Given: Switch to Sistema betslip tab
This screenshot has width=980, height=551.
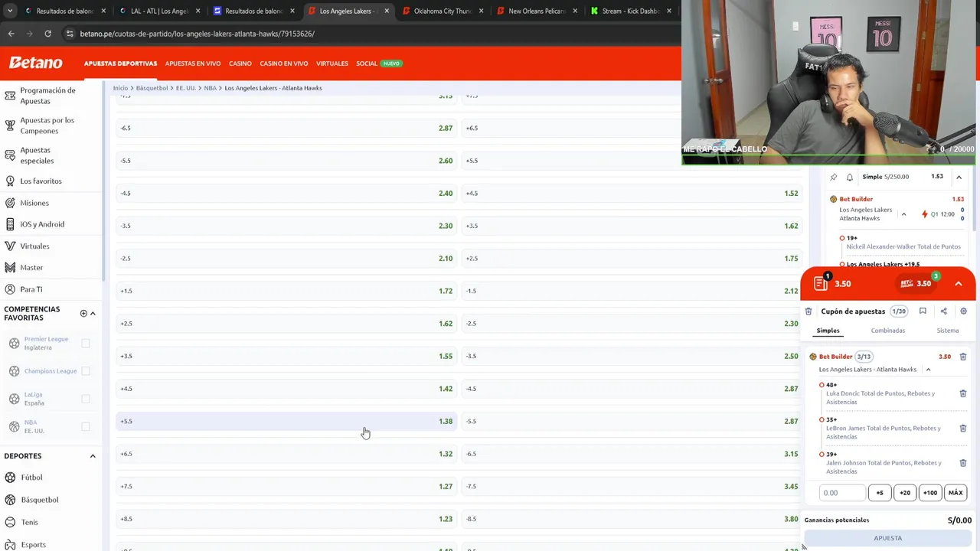Looking at the screenshot, I should click(x=948, y=331).
